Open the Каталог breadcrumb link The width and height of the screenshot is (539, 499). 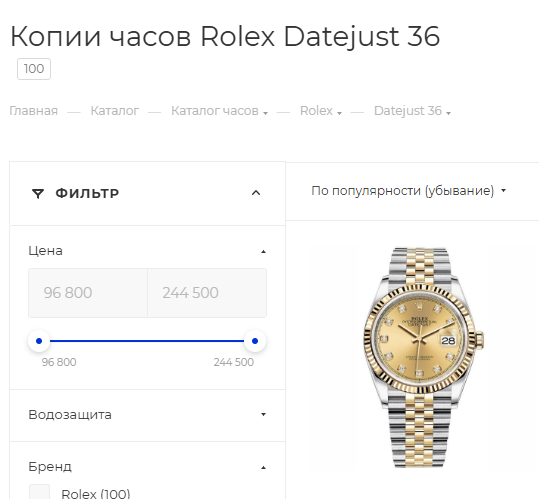[x=114, y=111]
